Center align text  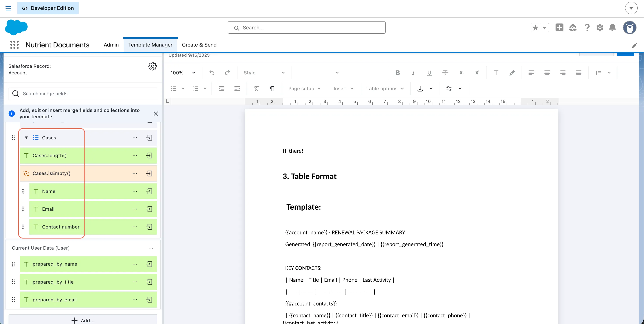547,73
